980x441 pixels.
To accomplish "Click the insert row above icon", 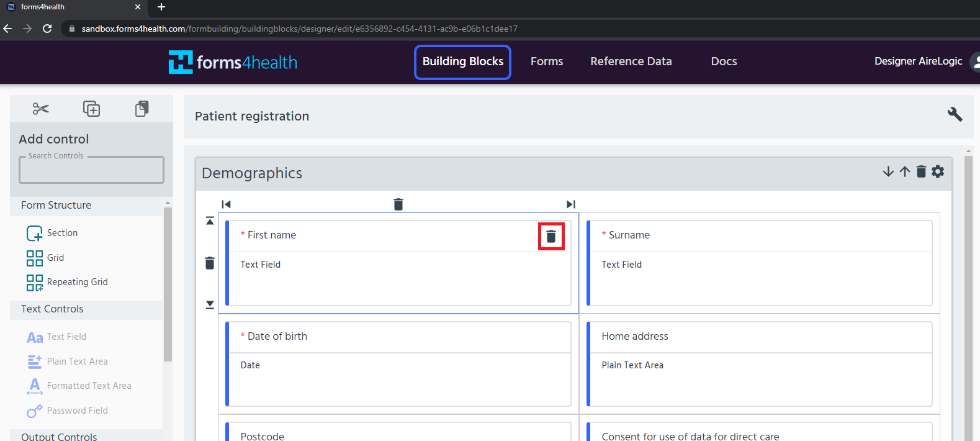I will coord(210,220).
